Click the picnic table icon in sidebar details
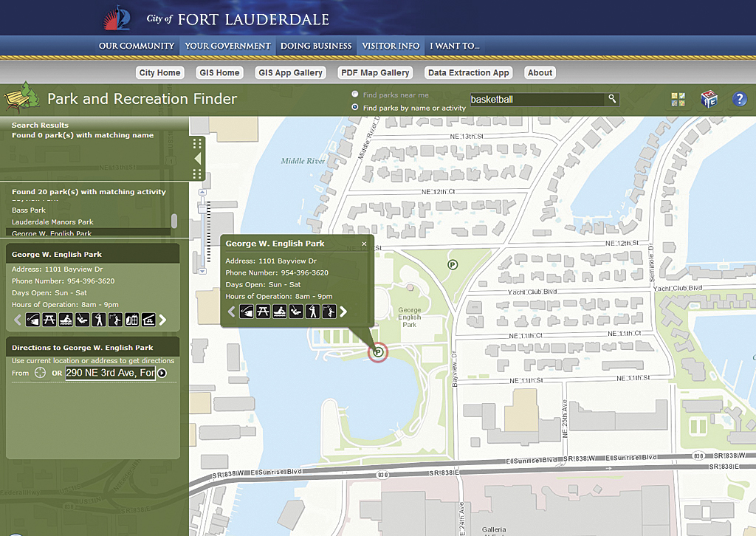Image resolution: width=756 pixels, height=536 pixels. pos(49,320)
